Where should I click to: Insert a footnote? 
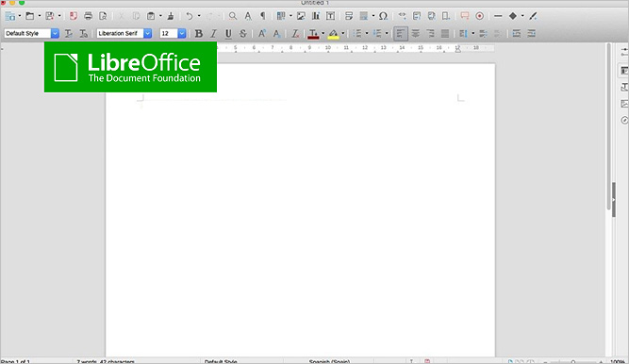417,16
